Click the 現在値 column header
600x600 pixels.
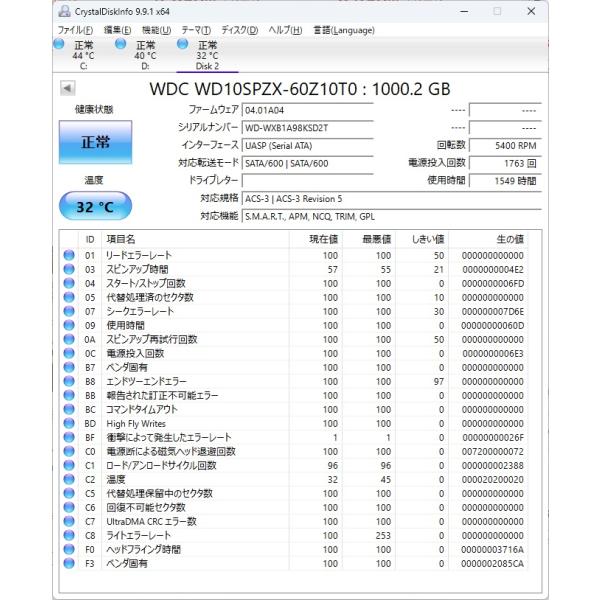(316, 239)
